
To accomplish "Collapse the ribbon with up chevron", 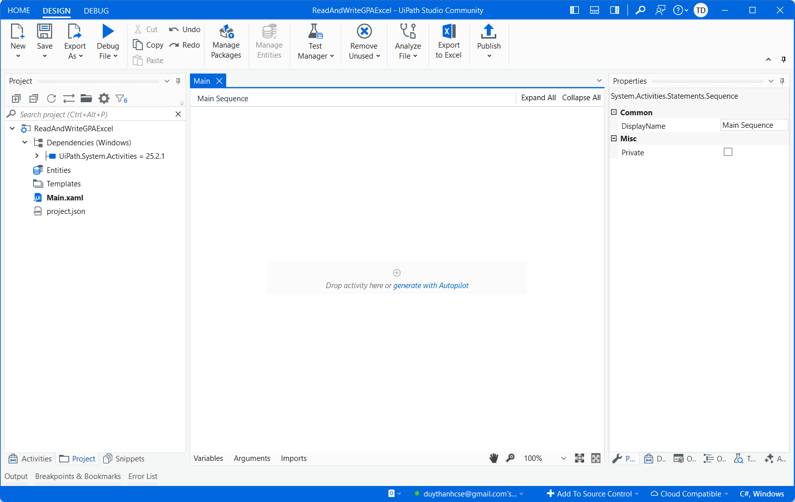I will [x=769, y=60].
